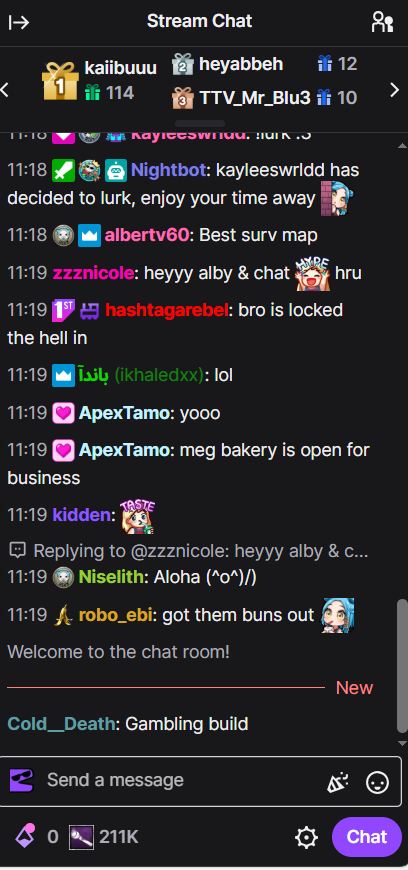The image size is (408, 870).
Task: Click the chat identity badge in input
Action: [x=22, y=781]
